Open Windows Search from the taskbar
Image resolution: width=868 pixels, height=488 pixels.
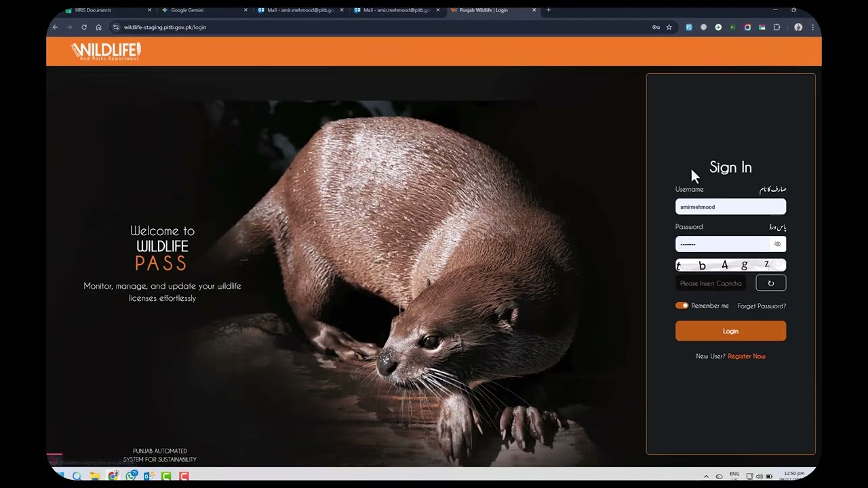coord(77,476)
